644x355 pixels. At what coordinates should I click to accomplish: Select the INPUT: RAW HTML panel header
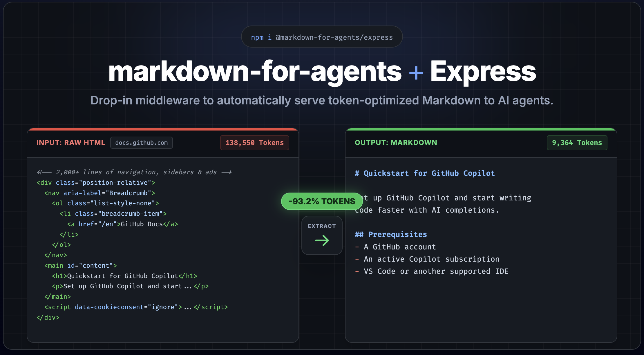pyautogui.click(x=71, y=142)
